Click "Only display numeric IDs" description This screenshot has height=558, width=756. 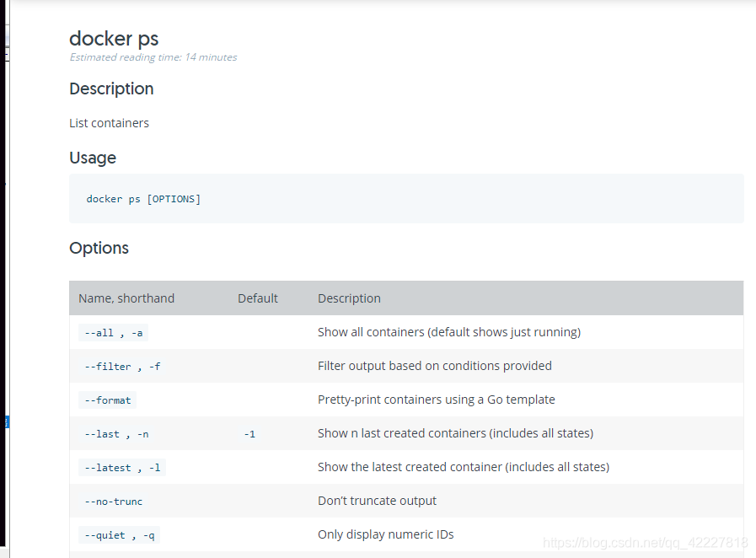click(386, 535)
